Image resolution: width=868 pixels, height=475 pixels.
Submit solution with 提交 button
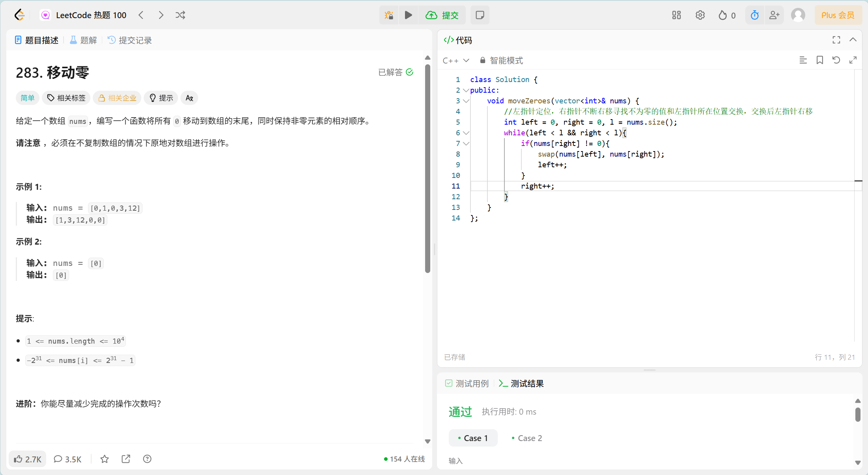[x=442, y=15]
